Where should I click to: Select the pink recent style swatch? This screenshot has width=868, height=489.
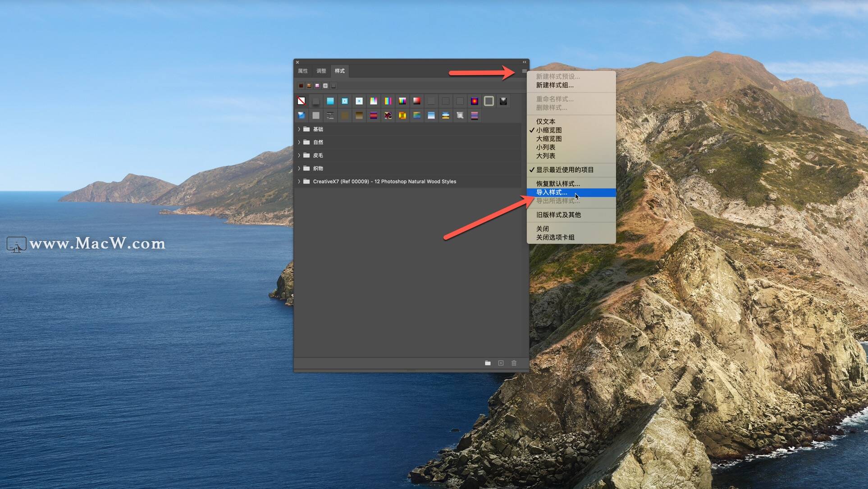pyautogui.click(x=317, y=86)
